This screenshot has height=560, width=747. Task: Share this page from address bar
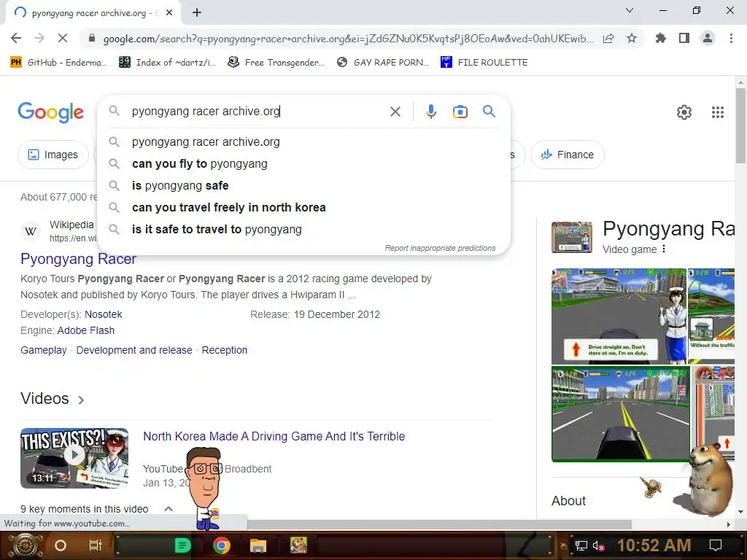(x=608, y=39)
